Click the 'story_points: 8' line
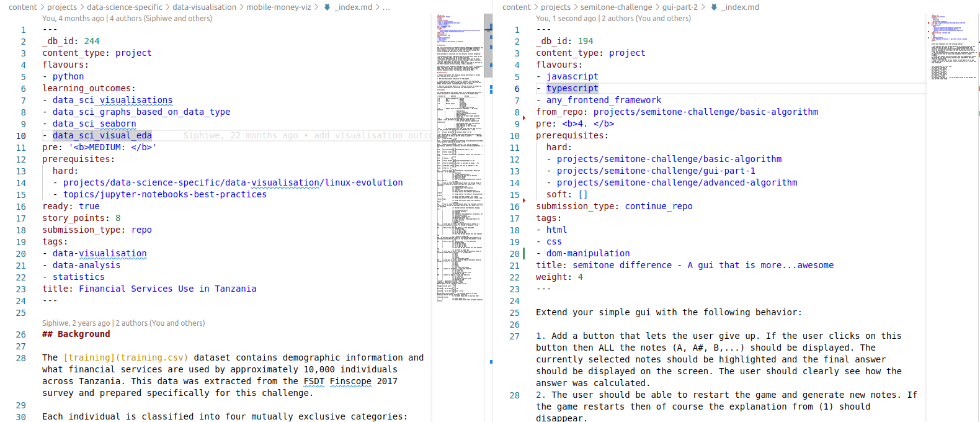Screen dimensions: 980x422 81,218
